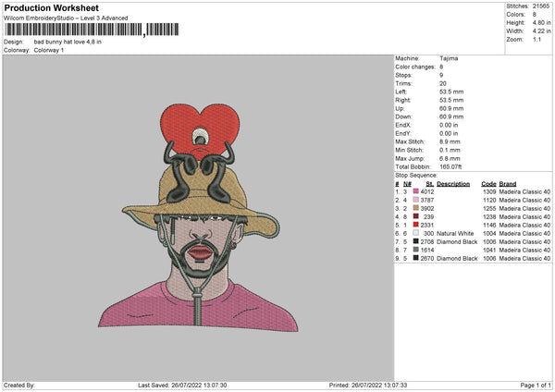
Task: Click the 'Natural White' description text
Action: pos(455,234)
